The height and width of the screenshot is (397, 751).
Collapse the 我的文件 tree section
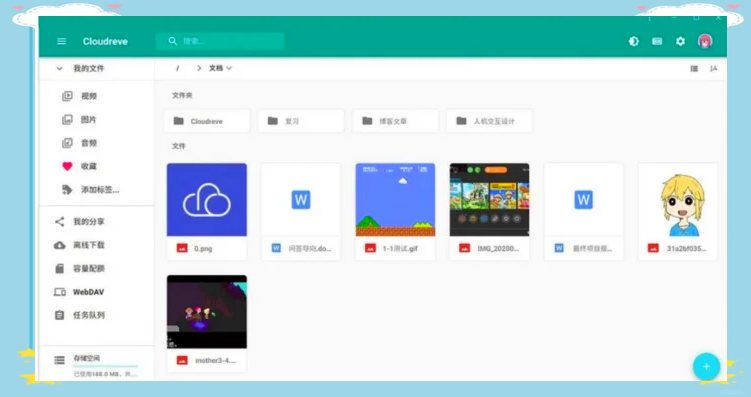tap(59, 68)
